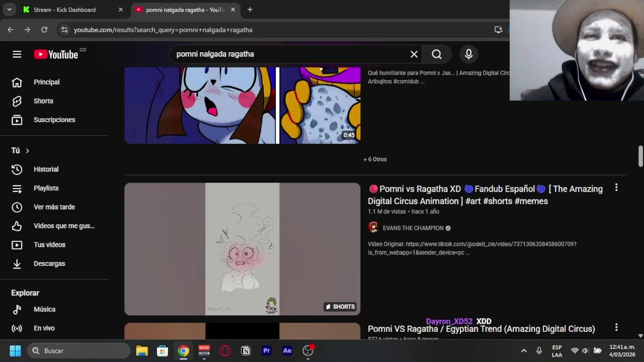The image size is (644, 362).
Task: Go to the YouTube home logo
Action: 56,54
